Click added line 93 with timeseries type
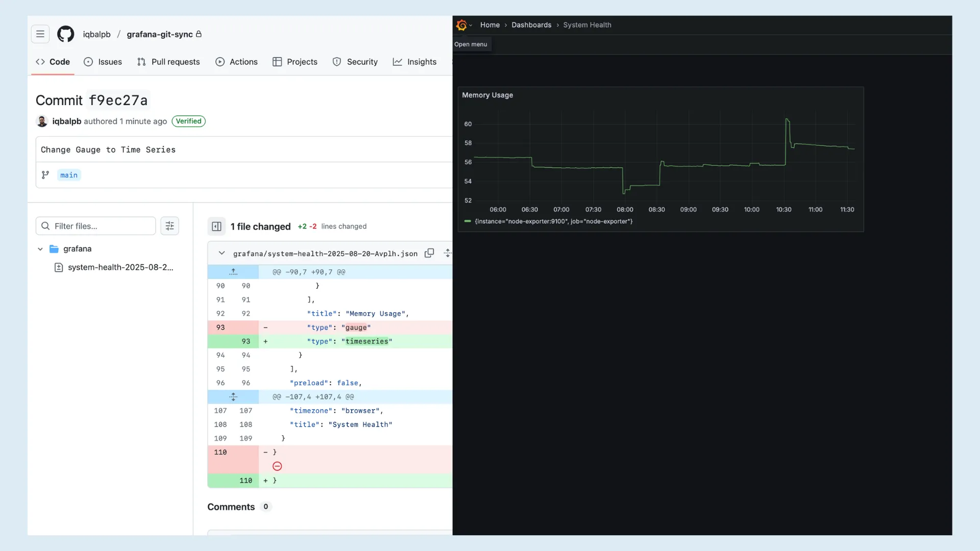 tap(330, 341)
